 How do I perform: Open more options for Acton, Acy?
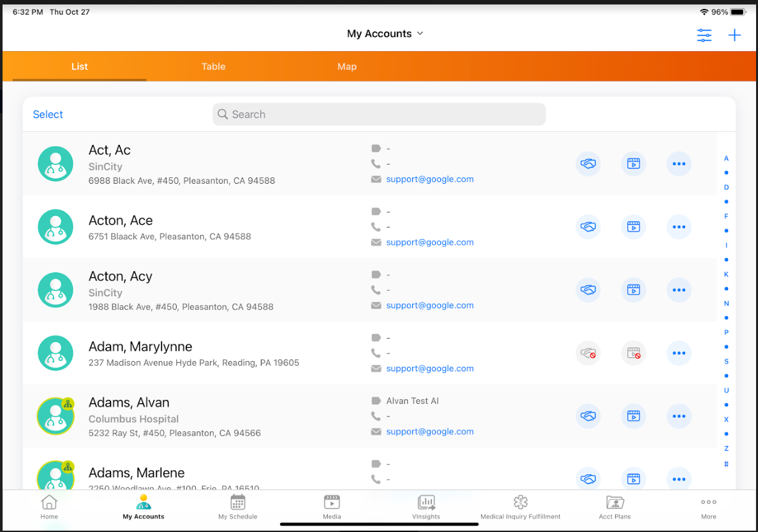tap(679, 290)
